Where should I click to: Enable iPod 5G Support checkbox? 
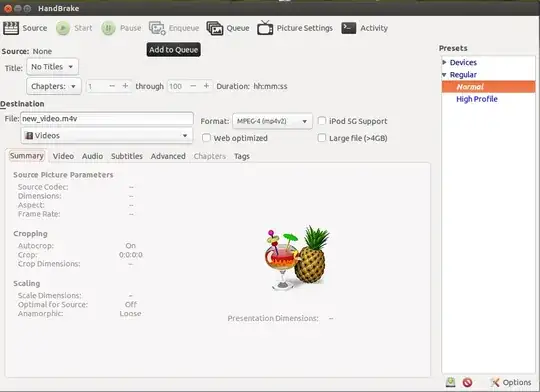tap(322, 121)
